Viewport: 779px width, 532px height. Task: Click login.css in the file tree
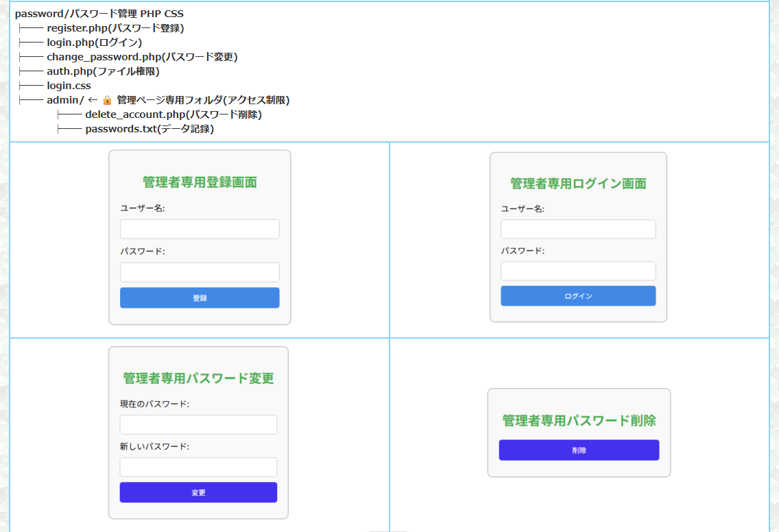coord(69,86)
